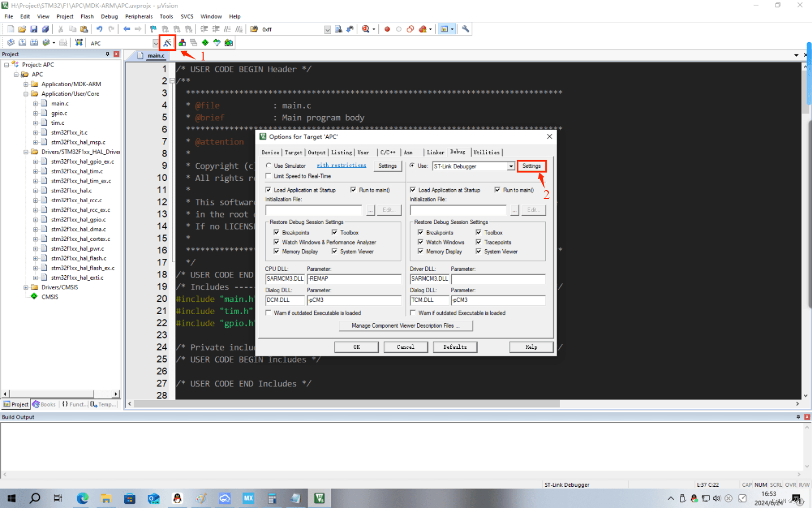This screenshot has width=812, height=508.
Task: Save all files with the Save All icon
Action: (45, 29)
